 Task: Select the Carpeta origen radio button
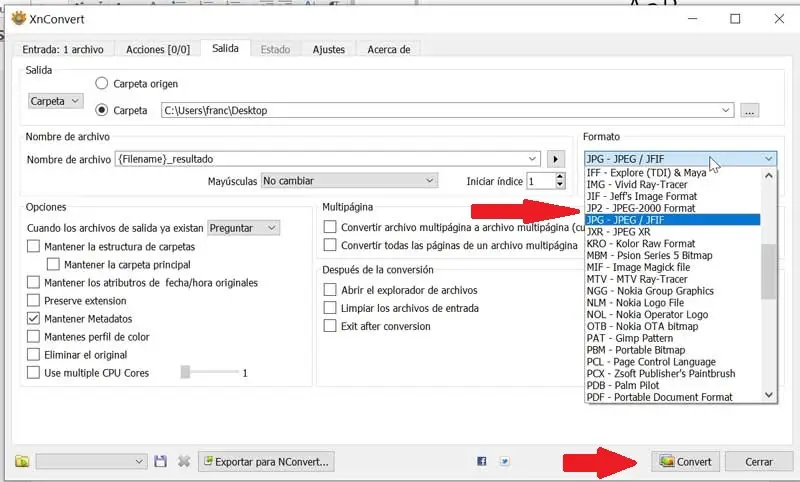tap(102, 83)
